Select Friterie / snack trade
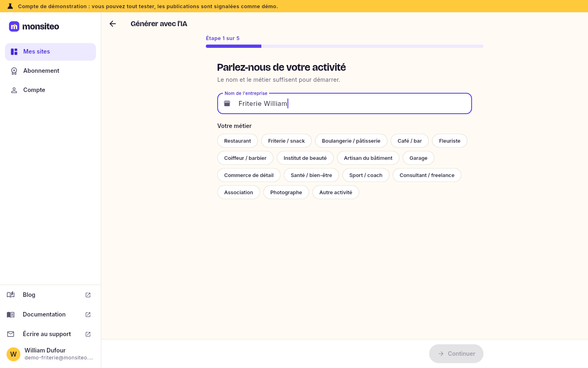588x368 pixels. (286, 141)
